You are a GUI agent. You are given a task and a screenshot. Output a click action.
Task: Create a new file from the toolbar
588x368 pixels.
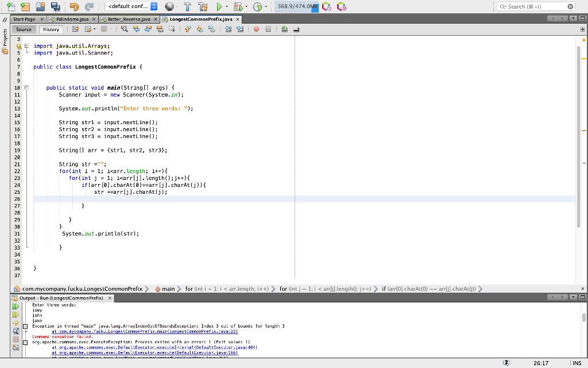point(11,6)
